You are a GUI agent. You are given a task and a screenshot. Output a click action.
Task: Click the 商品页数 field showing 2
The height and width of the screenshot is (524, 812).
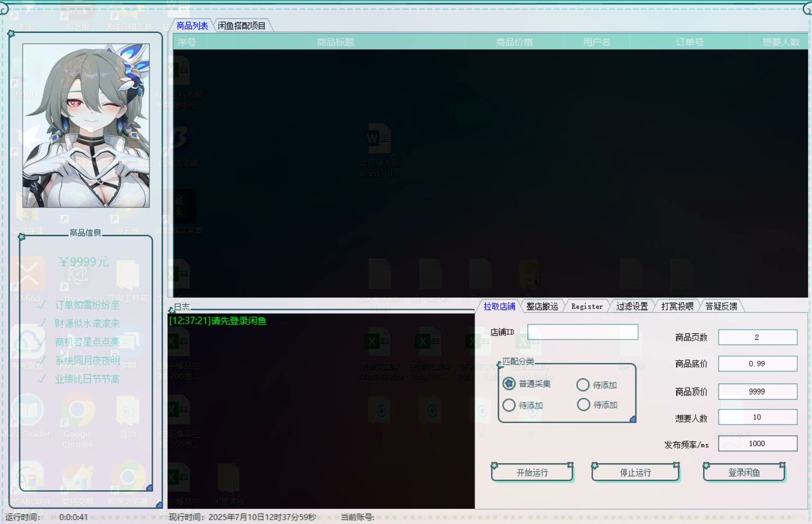click(x=758, y=337)
